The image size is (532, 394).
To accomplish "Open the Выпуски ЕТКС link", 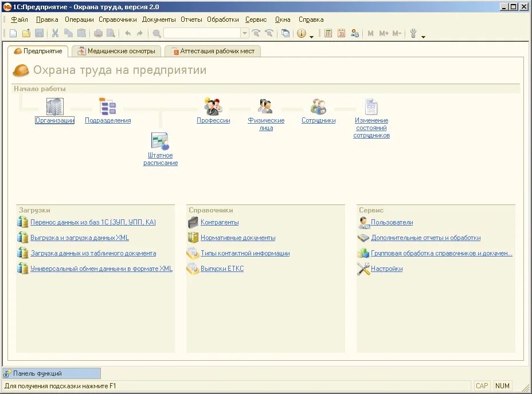I will click(222, 269).
